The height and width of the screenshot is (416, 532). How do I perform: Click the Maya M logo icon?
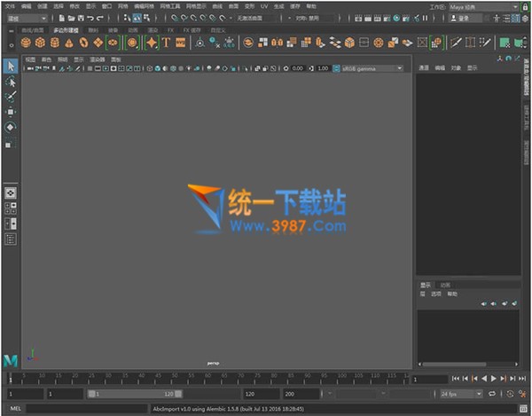coord(11,361)
